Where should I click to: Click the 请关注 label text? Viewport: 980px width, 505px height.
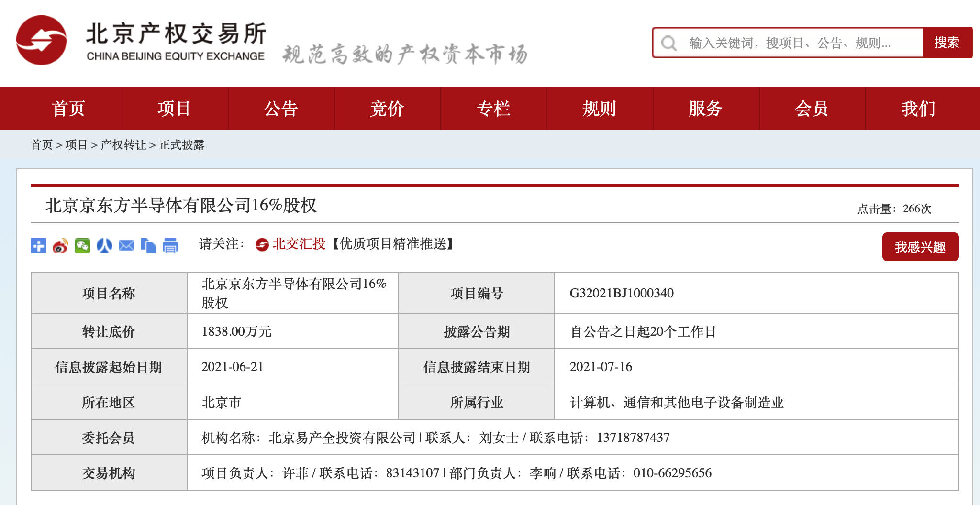click(x=222, y=244)
